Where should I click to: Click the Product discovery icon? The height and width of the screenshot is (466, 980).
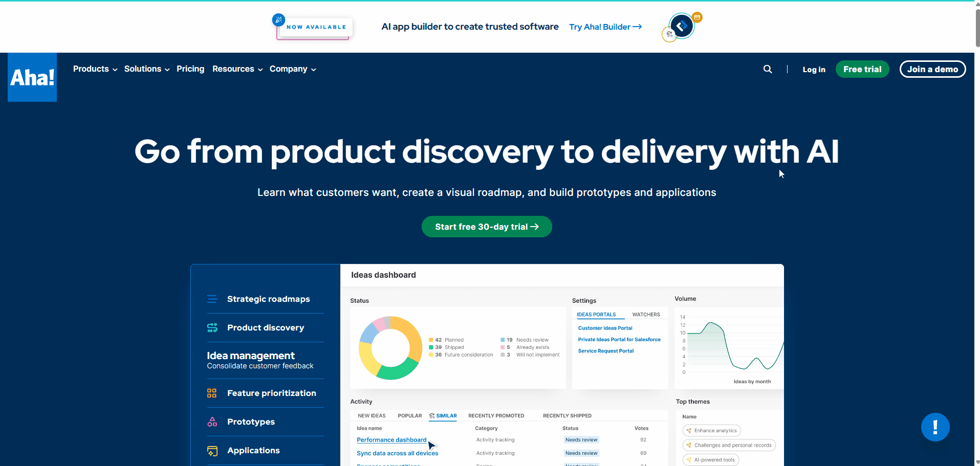coord(212,328)
